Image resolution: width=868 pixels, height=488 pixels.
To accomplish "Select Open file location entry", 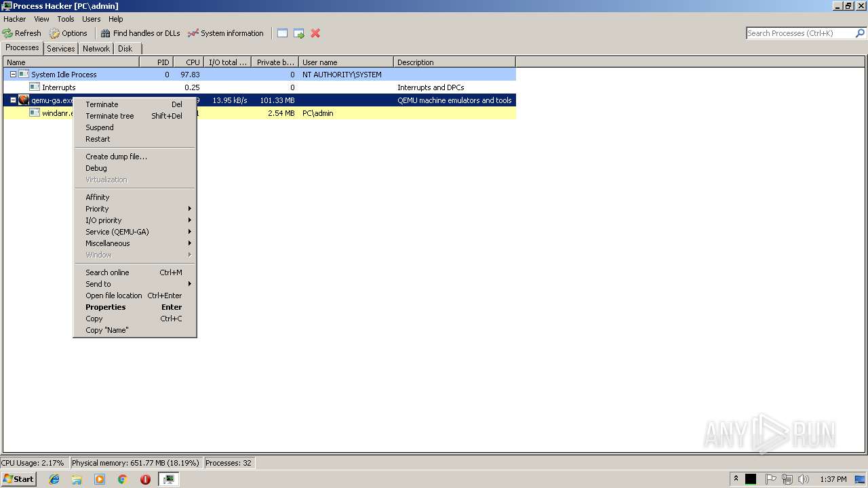I will 135,296.
